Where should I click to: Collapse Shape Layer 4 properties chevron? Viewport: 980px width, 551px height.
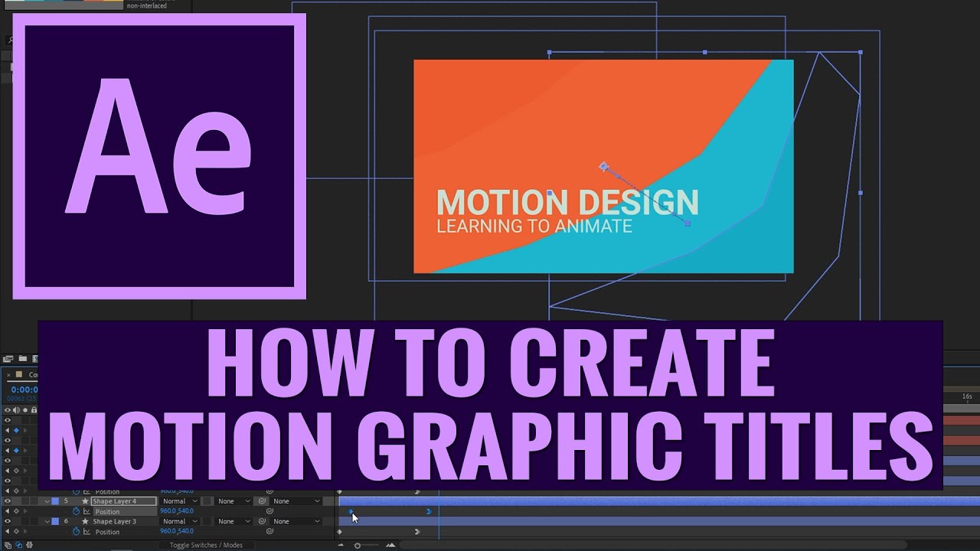[x=47, y=501]
